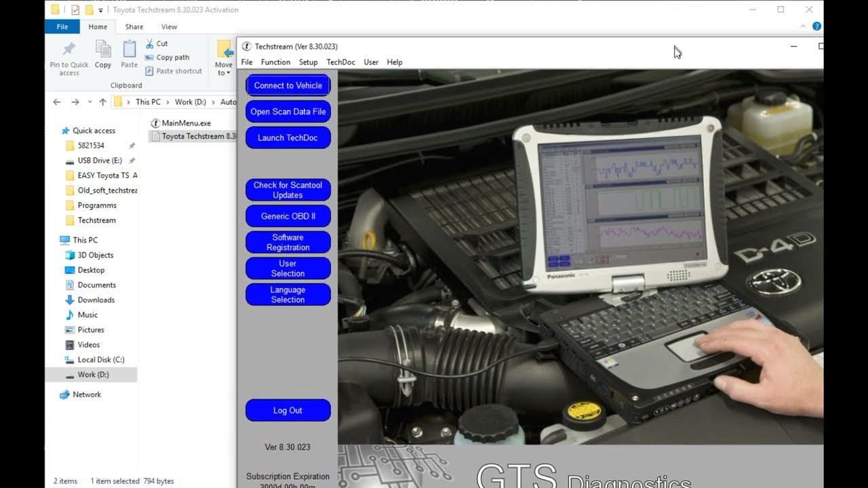
Task: Click the Connect to Vehicle button
Action: pos(288,85)
